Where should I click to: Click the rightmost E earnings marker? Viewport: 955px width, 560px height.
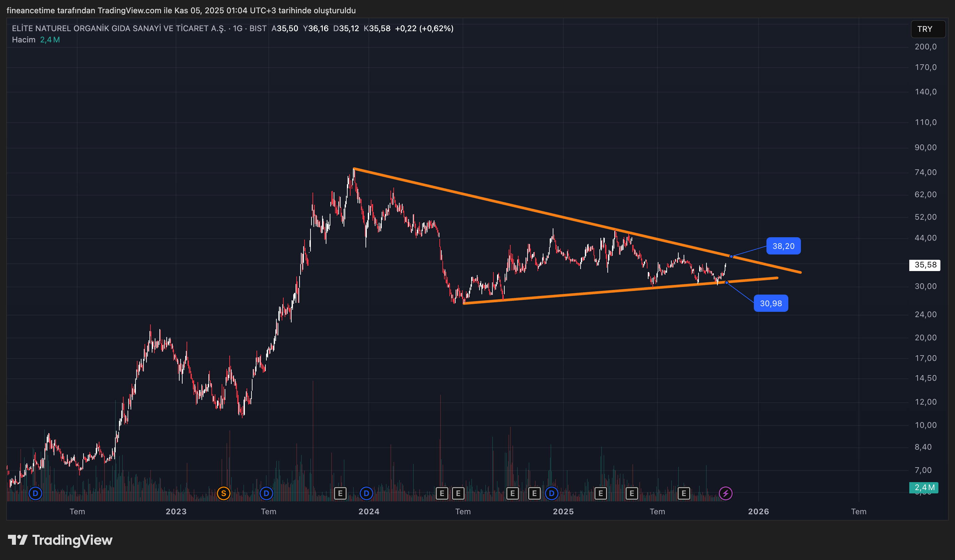684,493
